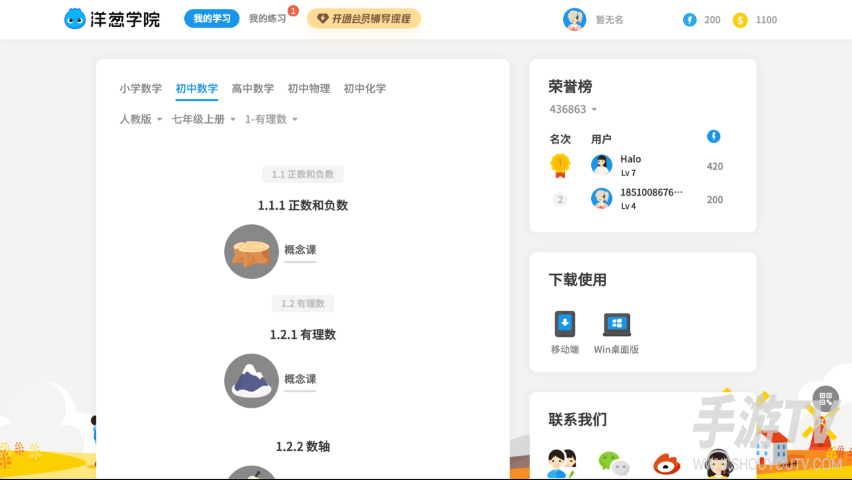Viewport: 852px width, 480px height.
Task: Click the 移动端 download icon
Action: 565,324
